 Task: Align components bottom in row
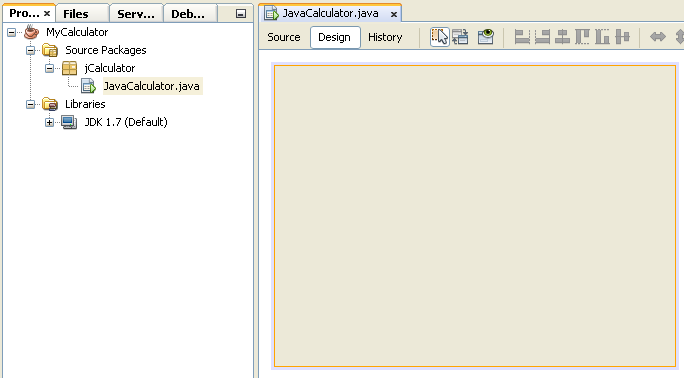(602, 37)
